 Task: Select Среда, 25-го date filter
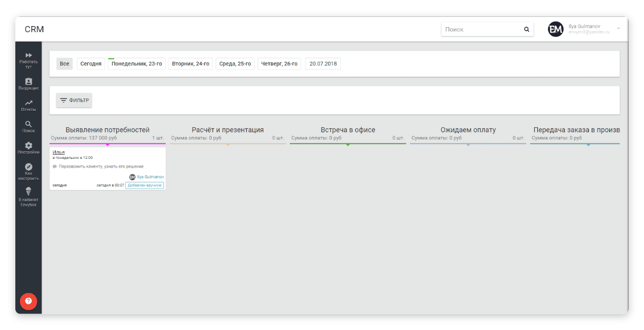pyautogui.click(x=235, y=64)
